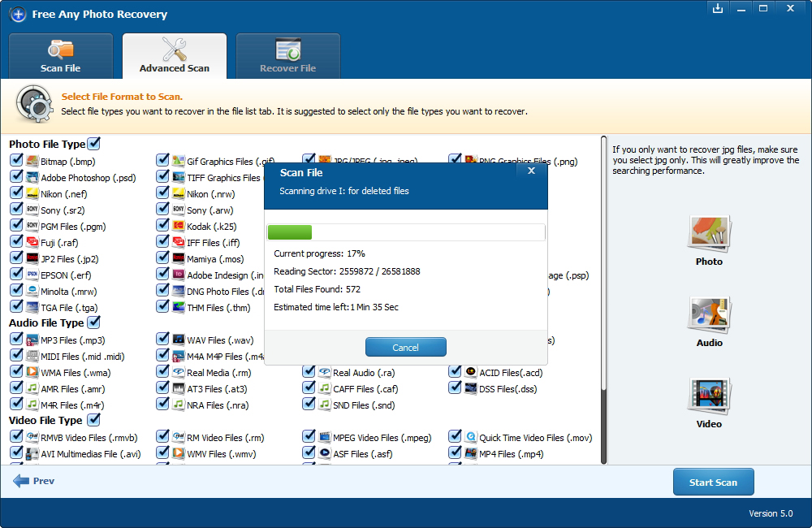
Task: Click the Video film-strip icon
Action: pos(709,396)
